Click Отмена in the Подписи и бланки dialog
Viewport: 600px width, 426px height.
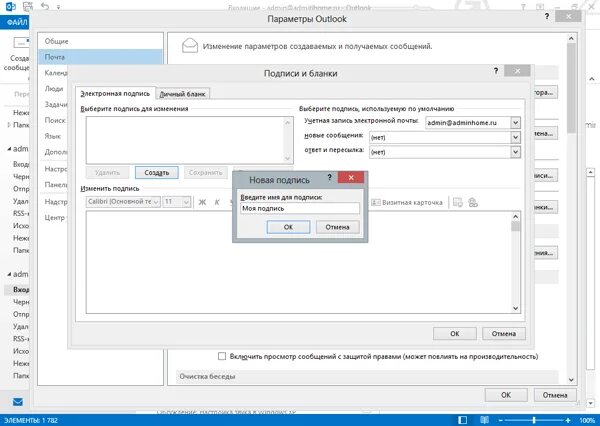pos(504,333)
